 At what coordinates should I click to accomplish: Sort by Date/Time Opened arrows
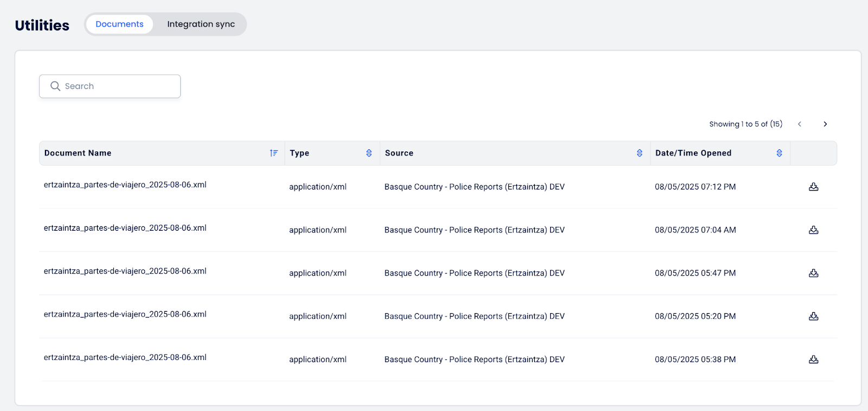click(x=779, y=153)
